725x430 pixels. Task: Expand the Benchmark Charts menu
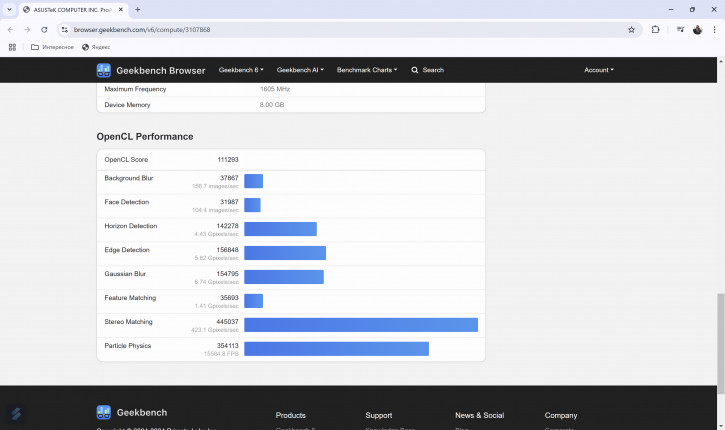pyautogui.click(x=367, y=70)
